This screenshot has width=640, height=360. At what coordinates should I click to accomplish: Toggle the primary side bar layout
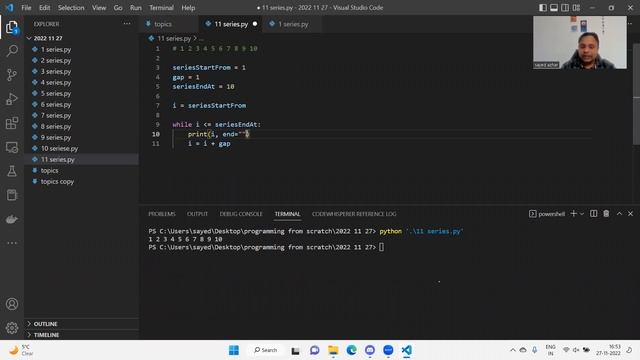pyautogui.click(x=542, y=8)
